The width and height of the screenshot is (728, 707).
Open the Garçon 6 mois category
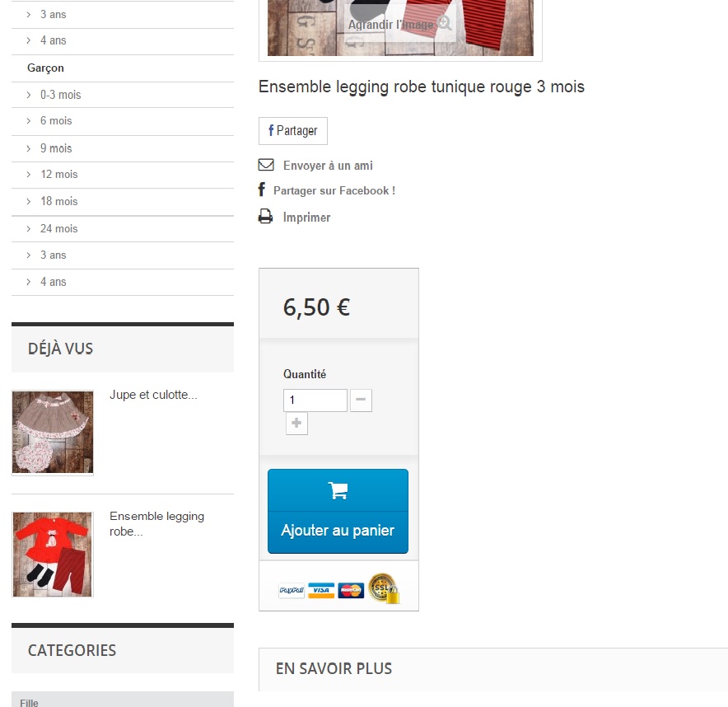coord(56,121)
